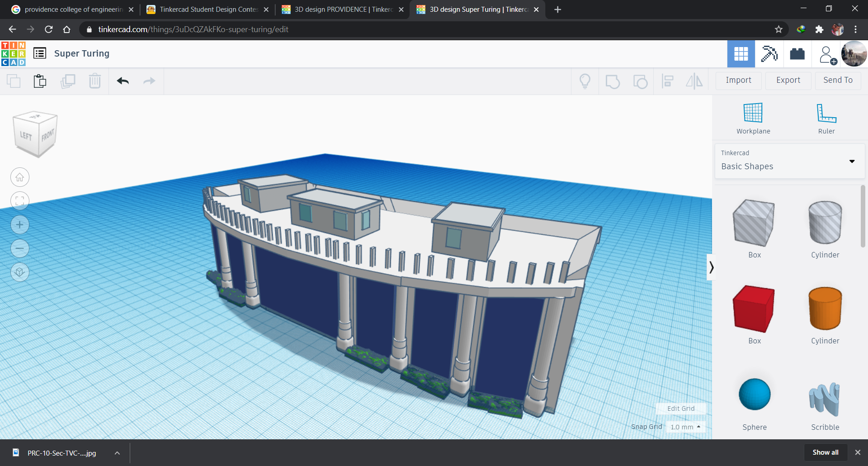Select the Ruler tool
The image size is (868, 466).
pyautogui.click(x=826, y=119)
